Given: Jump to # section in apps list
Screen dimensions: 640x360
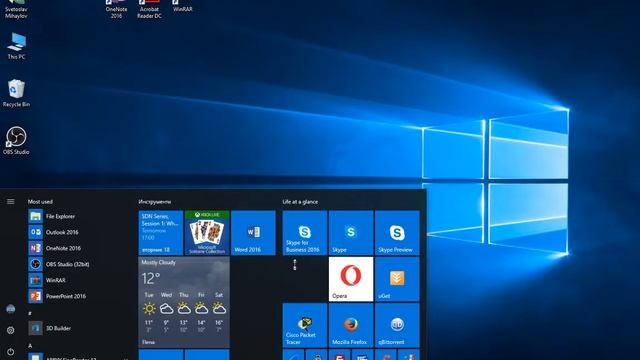Looking at the screenshot, I should 30,313.
